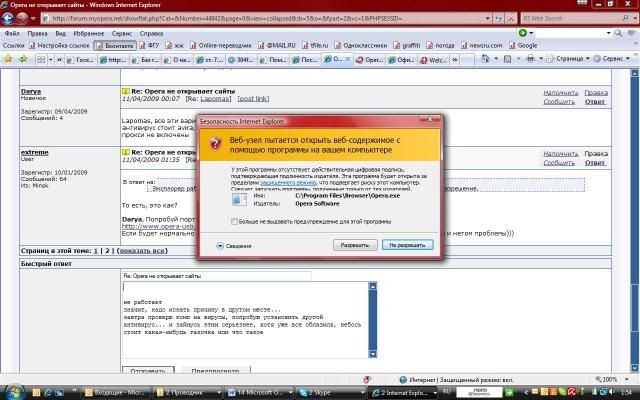Open the @MAIL.RU favorites link
640x400 pixels.
pos(277,46)
